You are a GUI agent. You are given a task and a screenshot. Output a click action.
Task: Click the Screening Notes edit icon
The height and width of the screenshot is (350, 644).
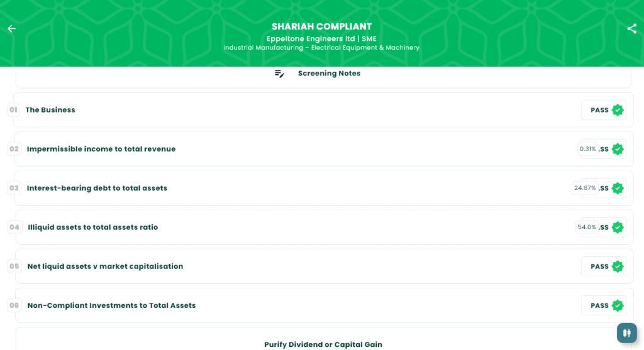[279, 74]
